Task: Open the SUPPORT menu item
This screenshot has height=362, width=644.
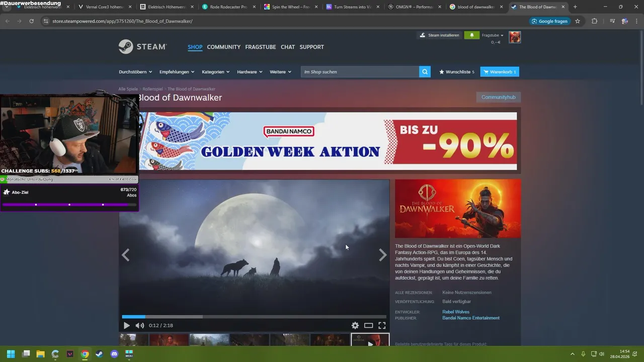Action: click(x=312, y=47)
